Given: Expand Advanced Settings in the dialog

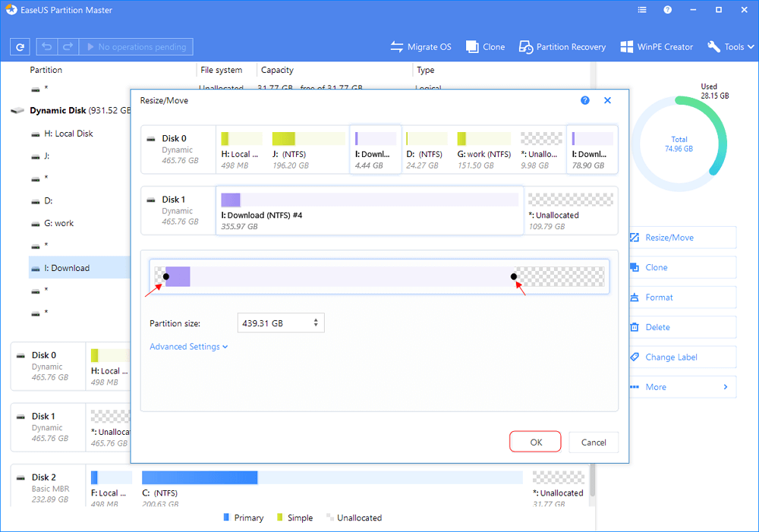Looking at the screenshot, I should (188, 347).
